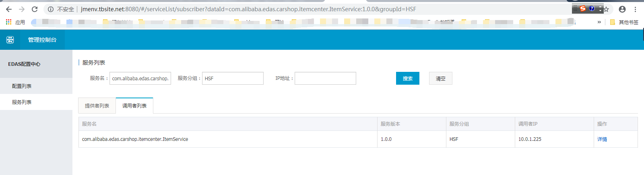The image size is (644, 175).
Task: Reload the current page
Action: pos(35,9)
